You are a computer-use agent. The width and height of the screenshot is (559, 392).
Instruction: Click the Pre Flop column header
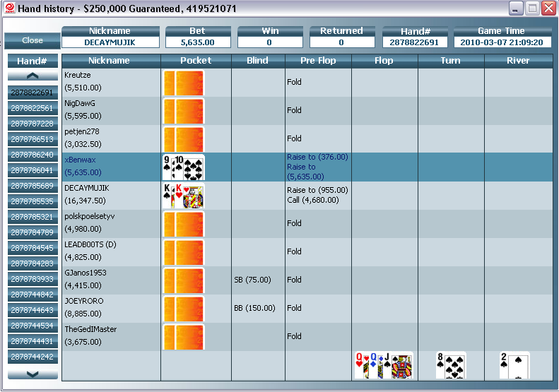tap(318, 61)
